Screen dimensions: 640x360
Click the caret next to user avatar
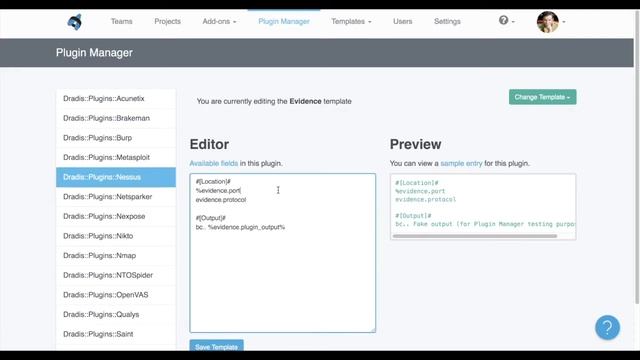click(564, 22)
